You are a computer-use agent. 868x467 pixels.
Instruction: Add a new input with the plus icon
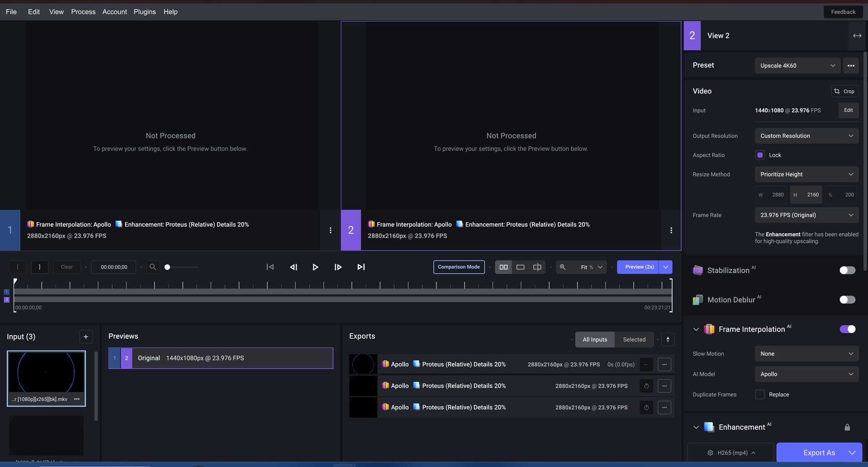click(86, 337)
